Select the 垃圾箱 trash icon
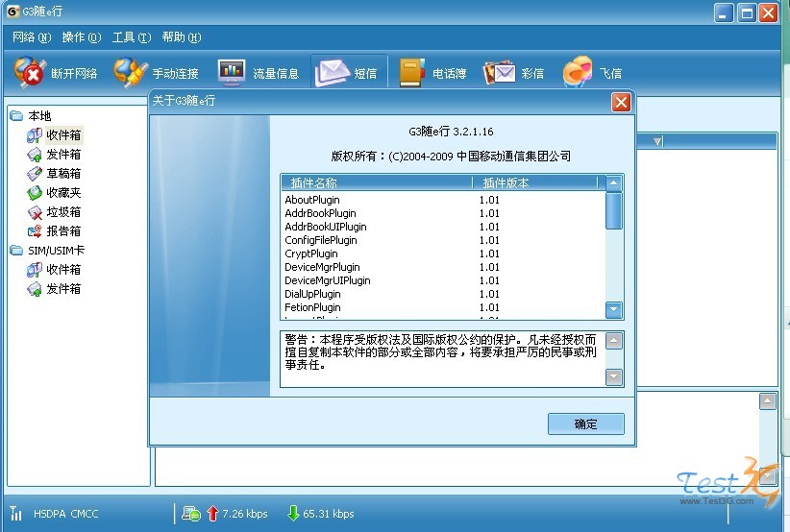Viewport: 790px width, 532px height. (35, 212)
